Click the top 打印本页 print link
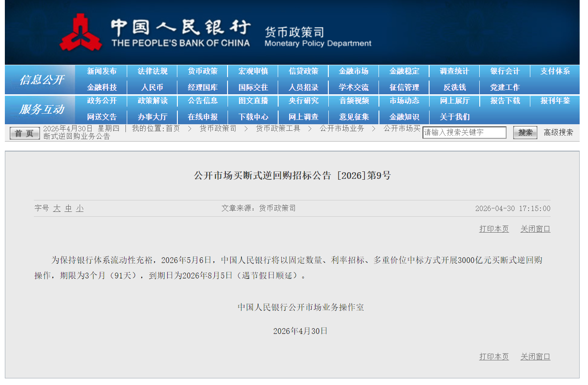This screenshot has height=385, width=588. point(494,229)
